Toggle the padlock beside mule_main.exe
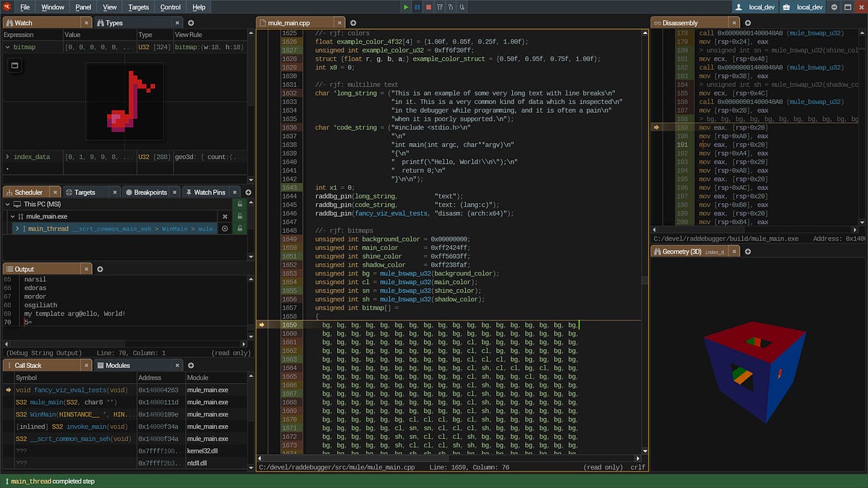Screen dimensions: 868x488 (239, 216)
